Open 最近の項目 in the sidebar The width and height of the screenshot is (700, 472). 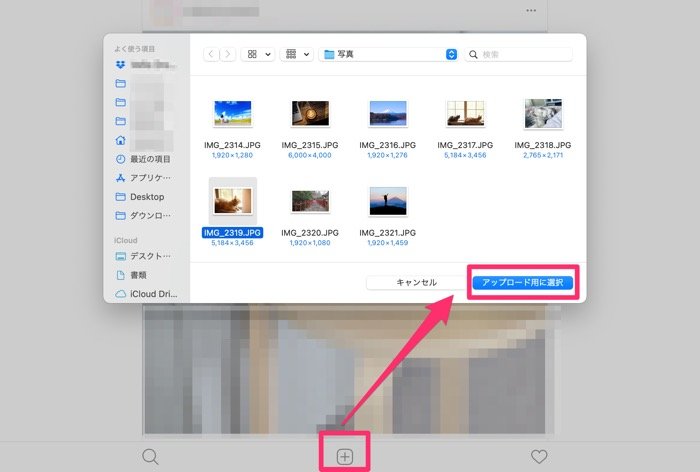pos(149,159)
